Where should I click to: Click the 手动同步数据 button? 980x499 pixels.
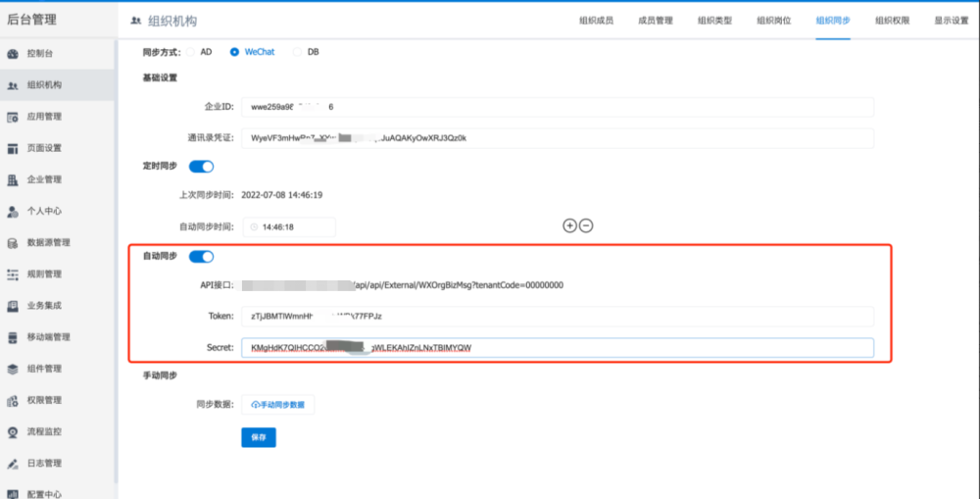[x=278, y=405]
